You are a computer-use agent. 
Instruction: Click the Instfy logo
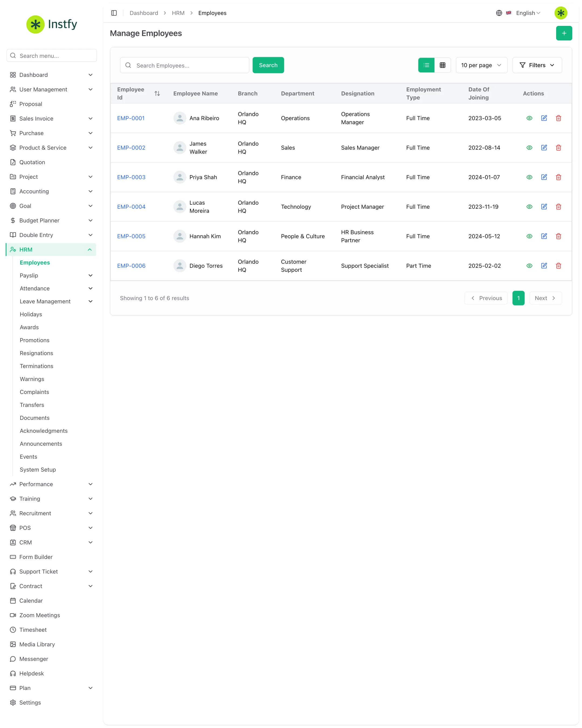(x=52, y=24)
